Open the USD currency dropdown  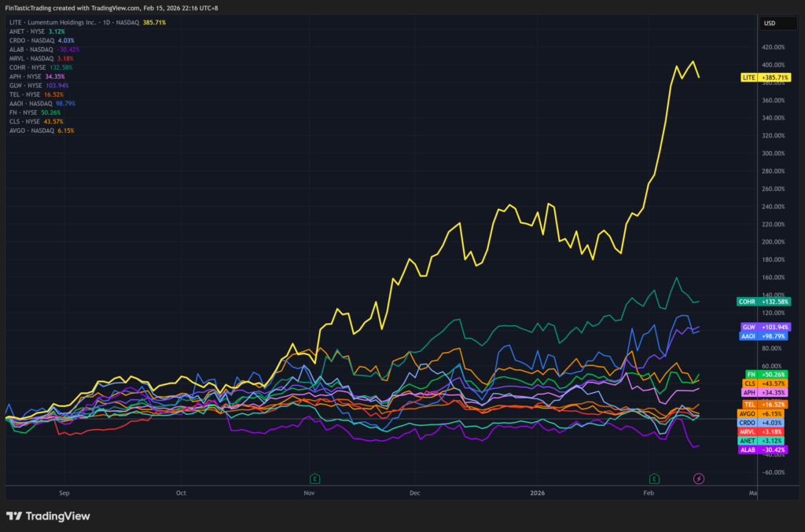770,23
